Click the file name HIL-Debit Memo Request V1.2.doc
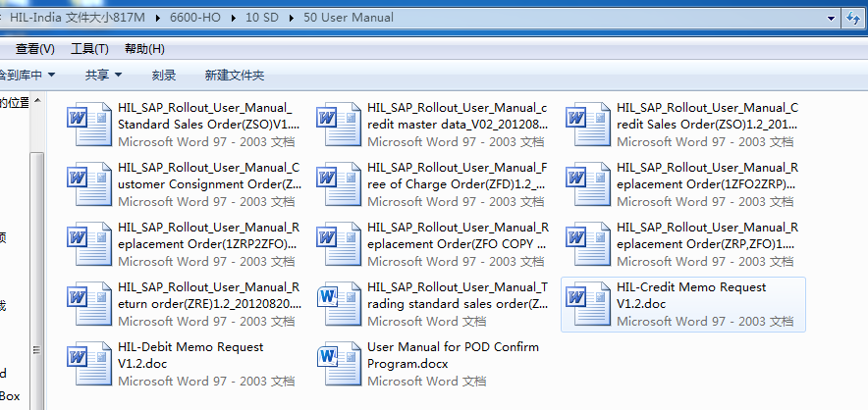This screenshot has width=868, height=410. click(x=190, y=355)
